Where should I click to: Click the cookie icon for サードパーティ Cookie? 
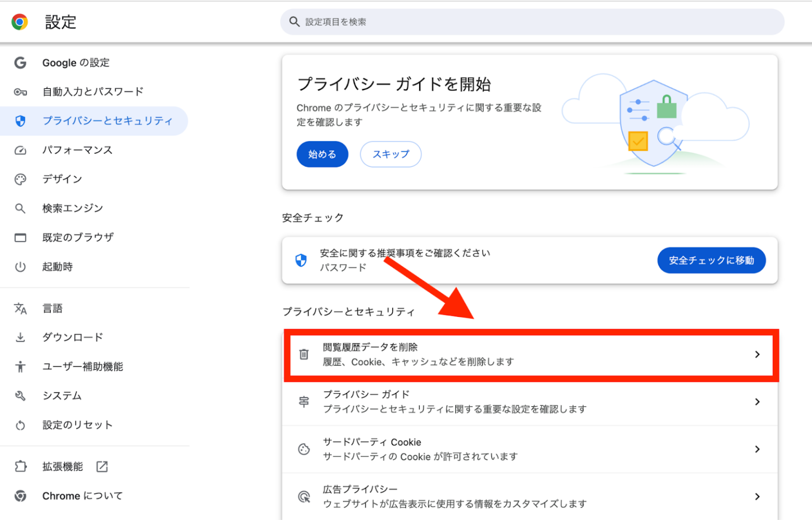coord(304,449)
